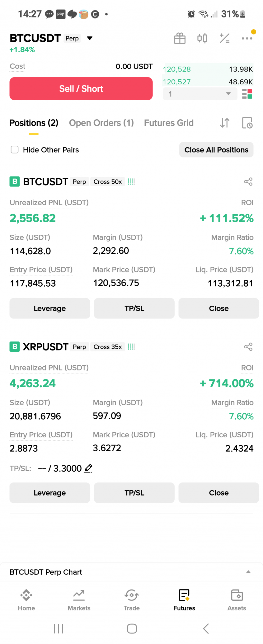Image resolution: width=263 pixels, height=644 pixels.
Task: Open the order book depth dropdown
Action: (200, 94)
